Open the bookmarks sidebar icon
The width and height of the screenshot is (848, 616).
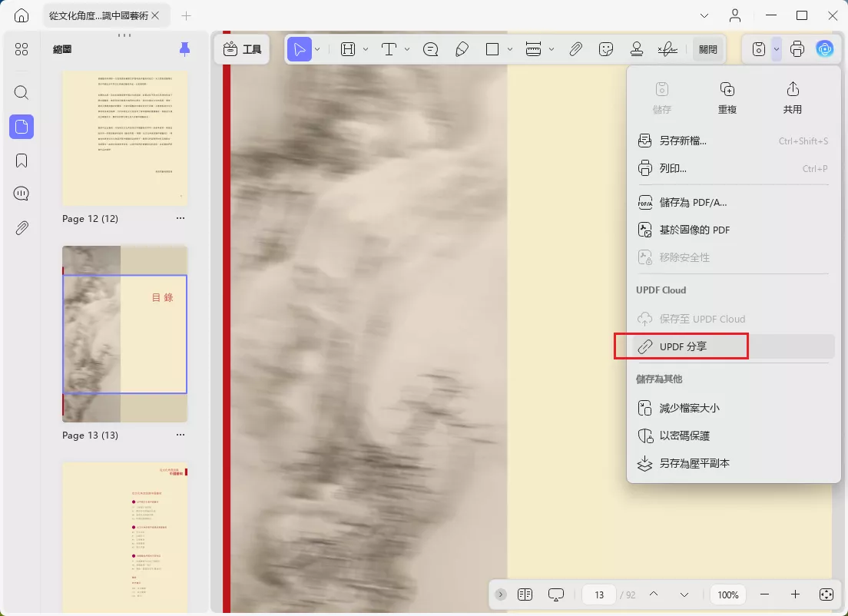pyautogui.click(x=22, y=161)
